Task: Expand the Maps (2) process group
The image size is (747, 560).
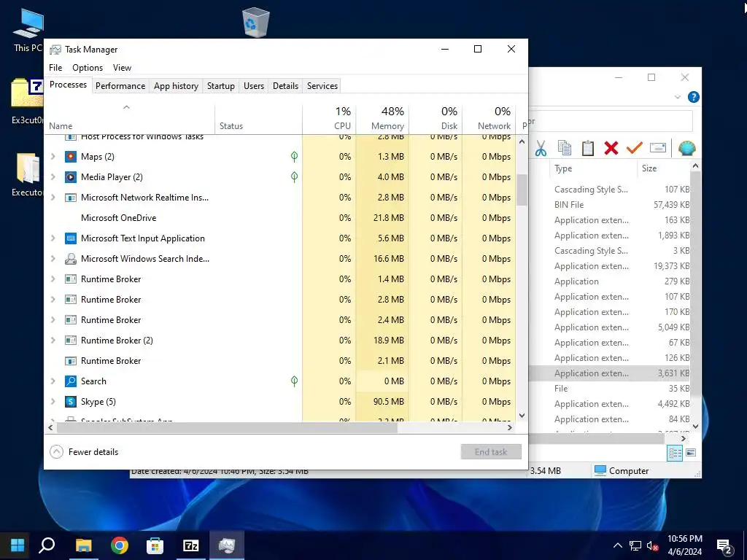Action: (x=53, y=157)
